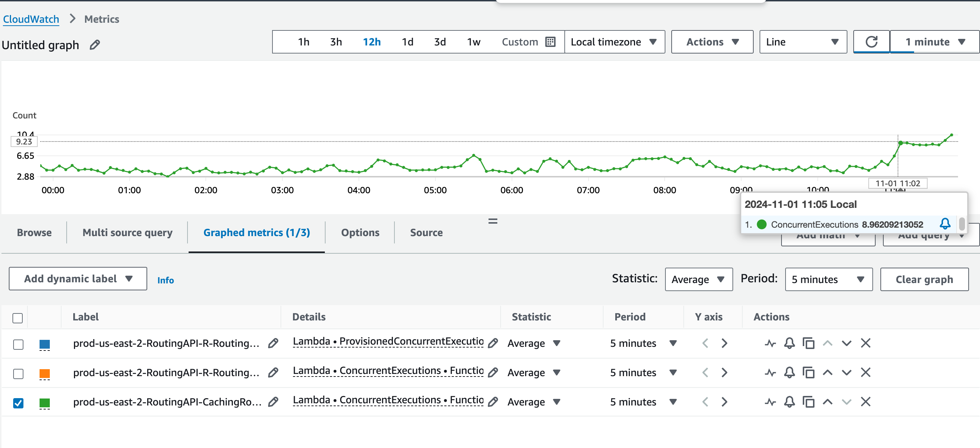980x448 pixels.
Task: Click the orange color swatch for ConcurrentExecutions
Action: click(45, 374)
